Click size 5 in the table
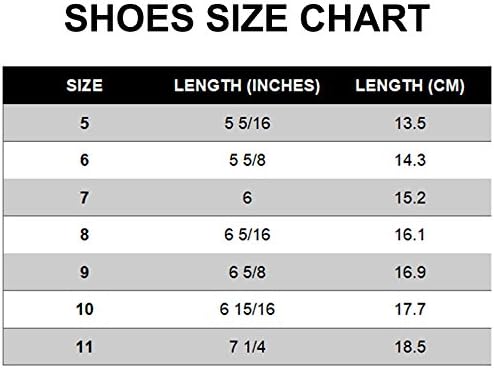The image size is (494, 368). coord(85,123)
